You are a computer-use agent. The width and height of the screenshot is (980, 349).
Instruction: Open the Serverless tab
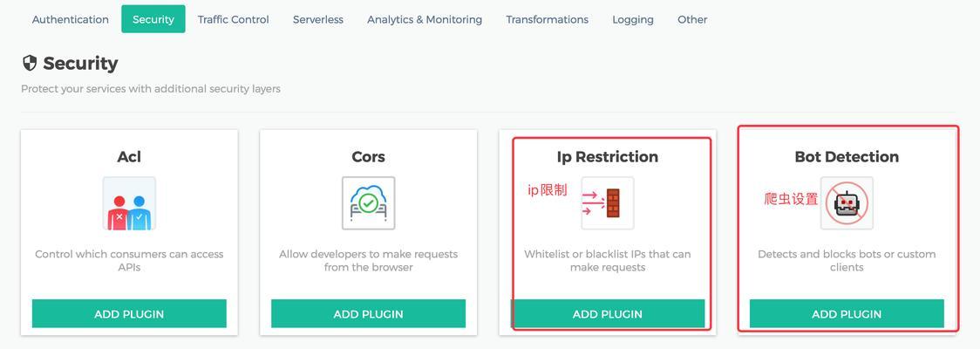[x=318, y=19]
